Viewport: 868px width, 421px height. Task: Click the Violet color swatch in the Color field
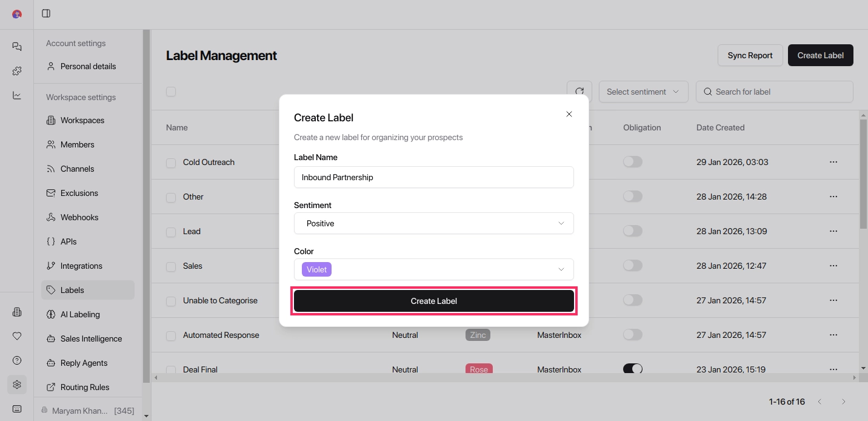(x=316, y=269)
